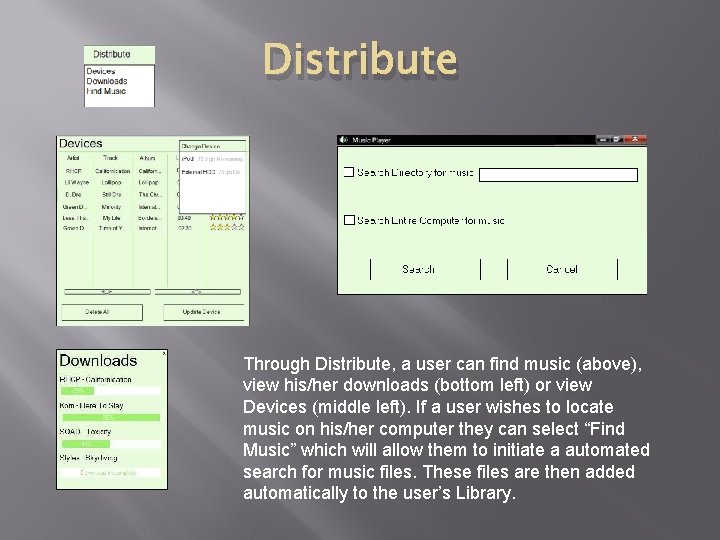Select the SOAD - Toxicity download label
This screenshot has width=720, height=540.
pos(85,432)
